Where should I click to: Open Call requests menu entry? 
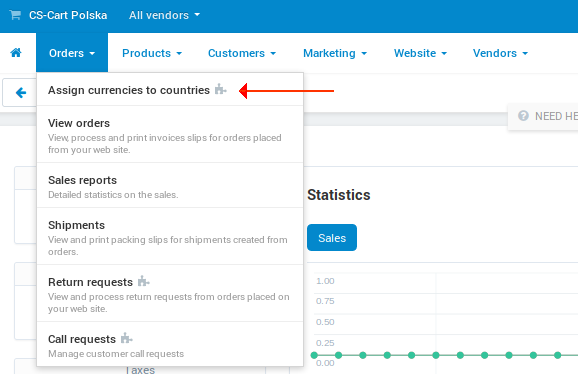point(170,345)
